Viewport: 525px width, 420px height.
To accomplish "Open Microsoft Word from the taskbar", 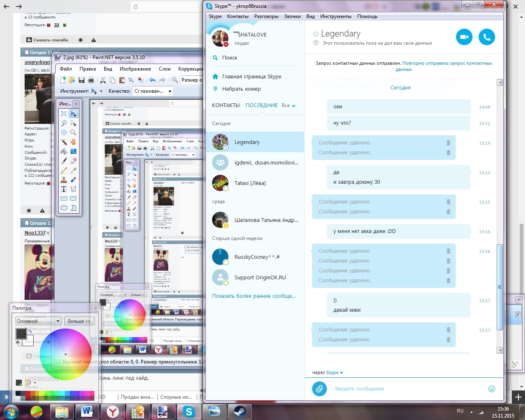I will tap(87, 411).
